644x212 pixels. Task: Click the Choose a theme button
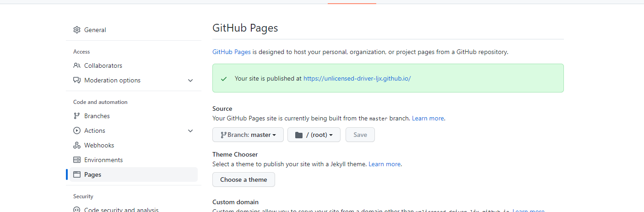point(244,179)
